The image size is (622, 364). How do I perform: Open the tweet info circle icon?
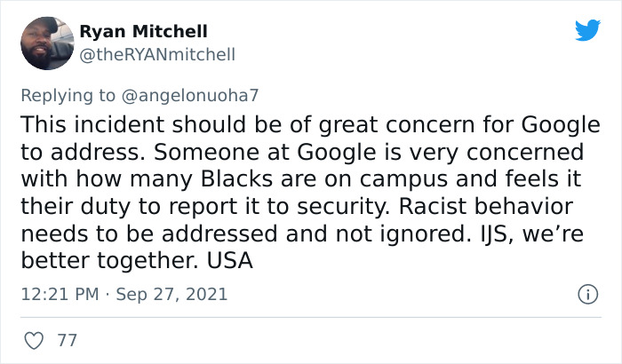[586, 293]
